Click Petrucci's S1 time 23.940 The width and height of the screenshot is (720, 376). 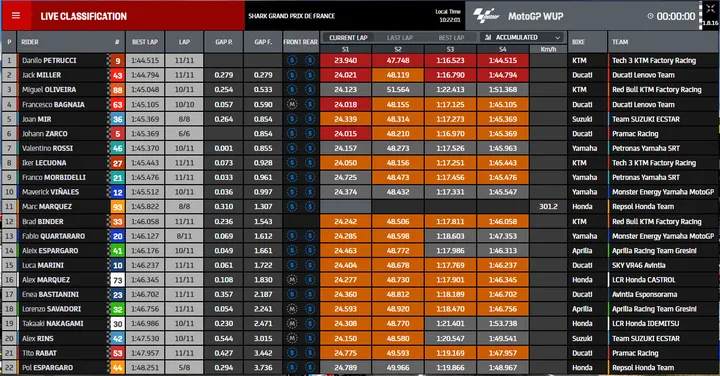click(345, 60)
